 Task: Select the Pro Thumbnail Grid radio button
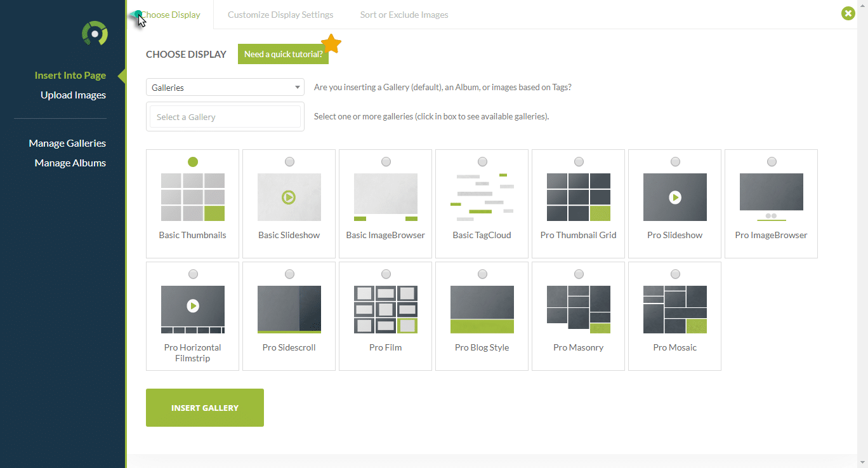click(579, 162)
